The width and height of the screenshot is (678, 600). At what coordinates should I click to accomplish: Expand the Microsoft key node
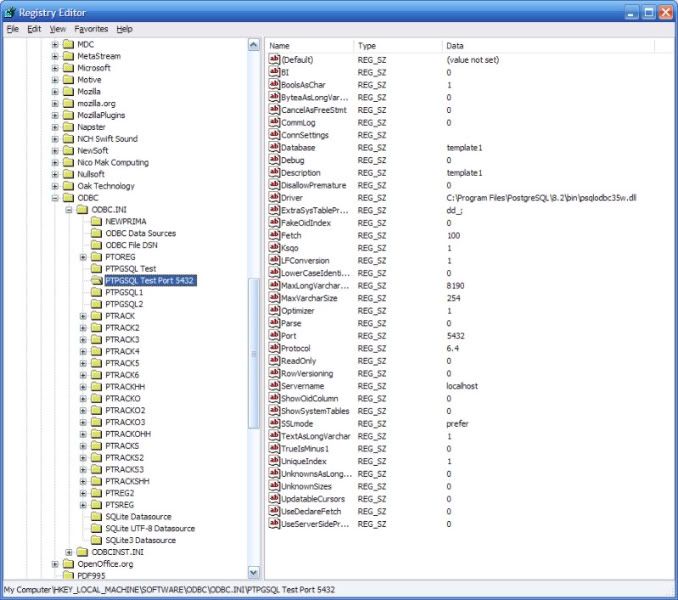[55, 68]
